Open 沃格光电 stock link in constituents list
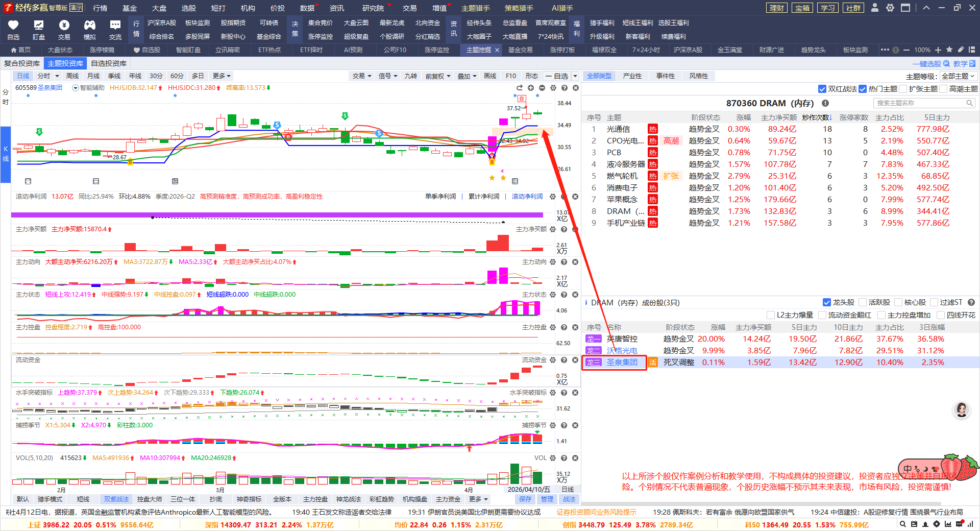The image size is (980, 531). coord(622,351)
